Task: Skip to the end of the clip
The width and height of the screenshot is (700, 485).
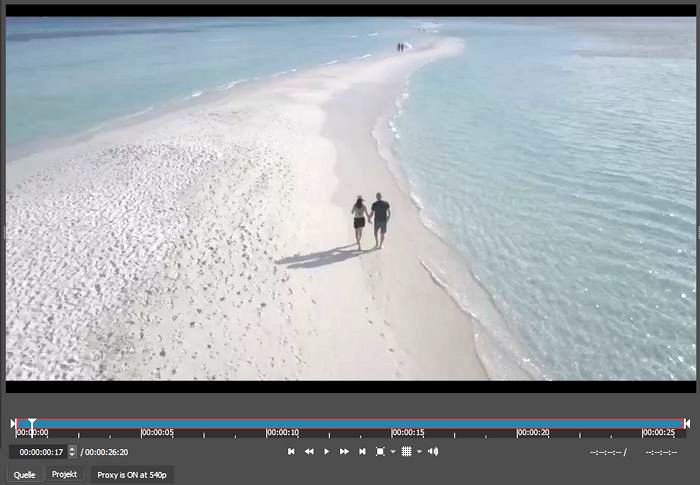Action: tap(362, 452)
